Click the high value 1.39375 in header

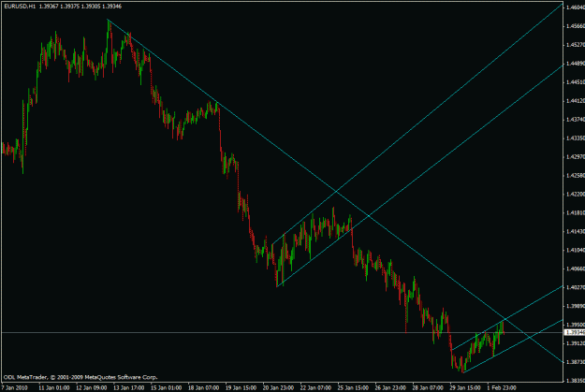[70, 7]
